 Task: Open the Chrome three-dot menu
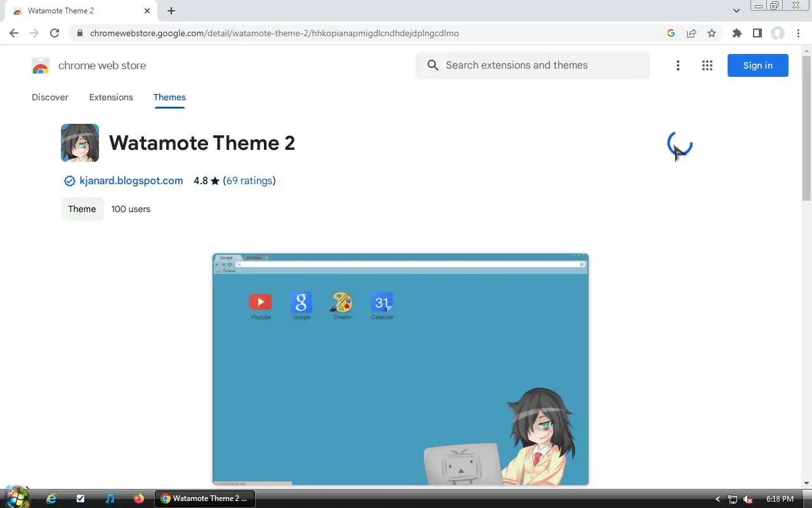[799, 33]
